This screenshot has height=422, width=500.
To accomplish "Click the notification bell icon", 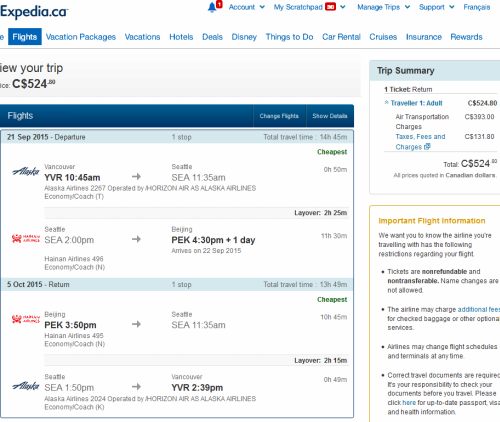I will (x=212, y=7).
